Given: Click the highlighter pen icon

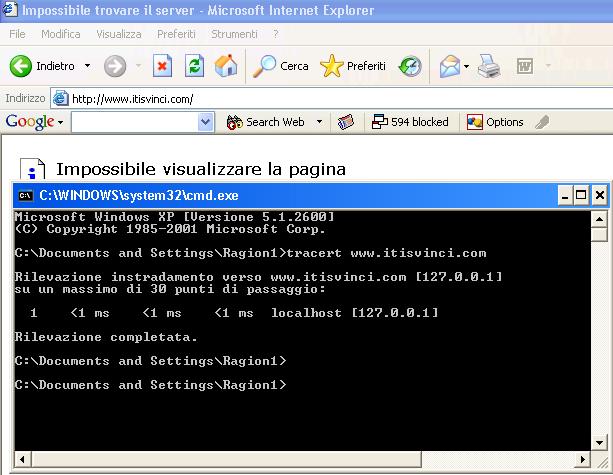Looking at the screenshot, I should click(542, 122).
